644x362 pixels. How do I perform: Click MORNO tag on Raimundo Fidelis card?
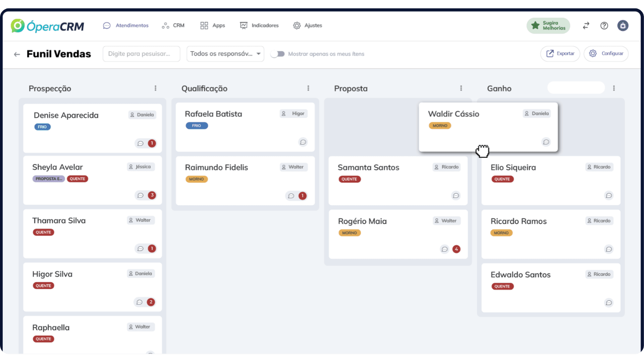(197, 179)
